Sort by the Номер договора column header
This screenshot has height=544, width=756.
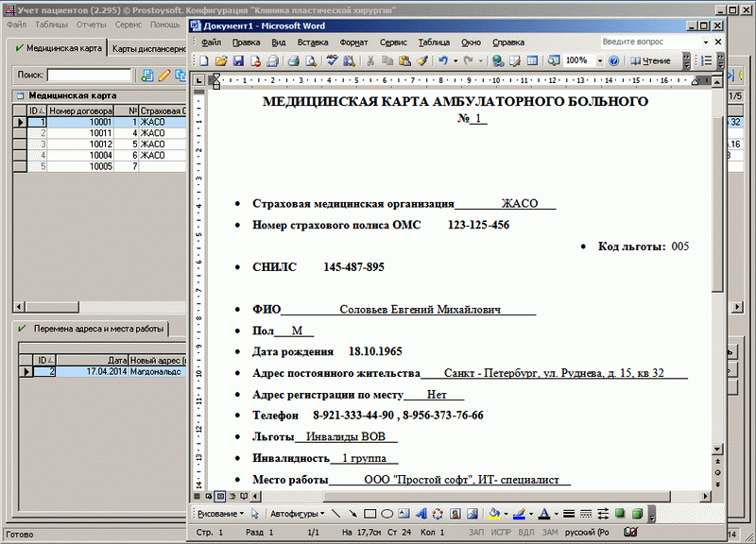[x=80, y=110]
